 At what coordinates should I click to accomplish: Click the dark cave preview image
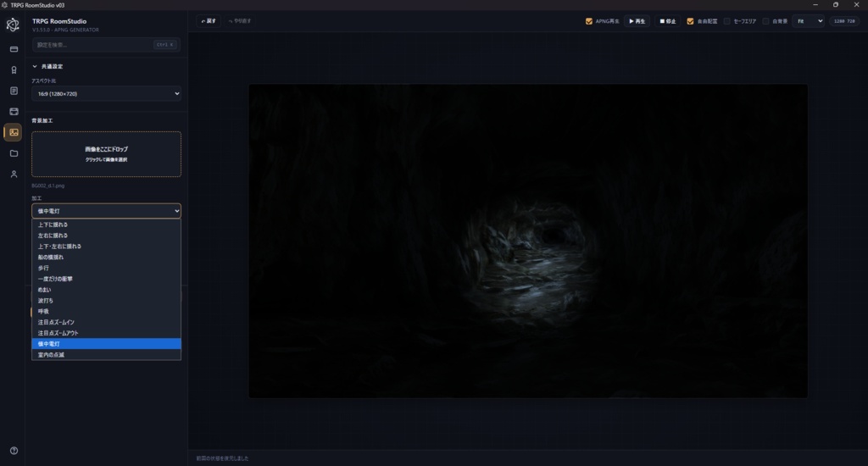coord(528,241)
